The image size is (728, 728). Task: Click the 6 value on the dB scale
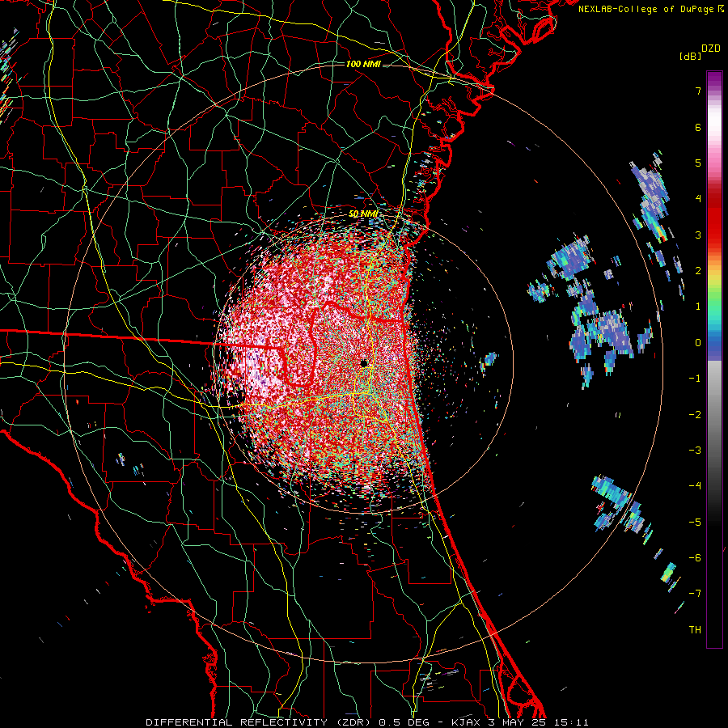tap(698, 127)
